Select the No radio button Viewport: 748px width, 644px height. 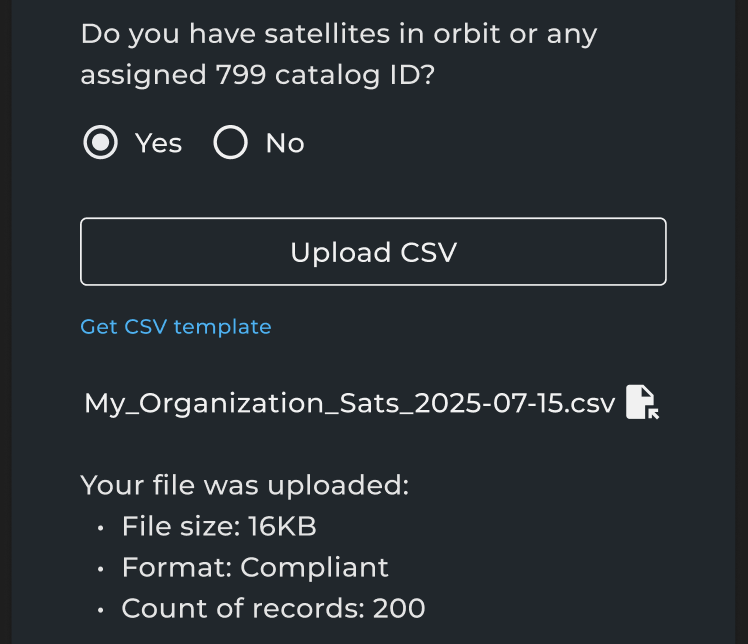pos(231,143)
